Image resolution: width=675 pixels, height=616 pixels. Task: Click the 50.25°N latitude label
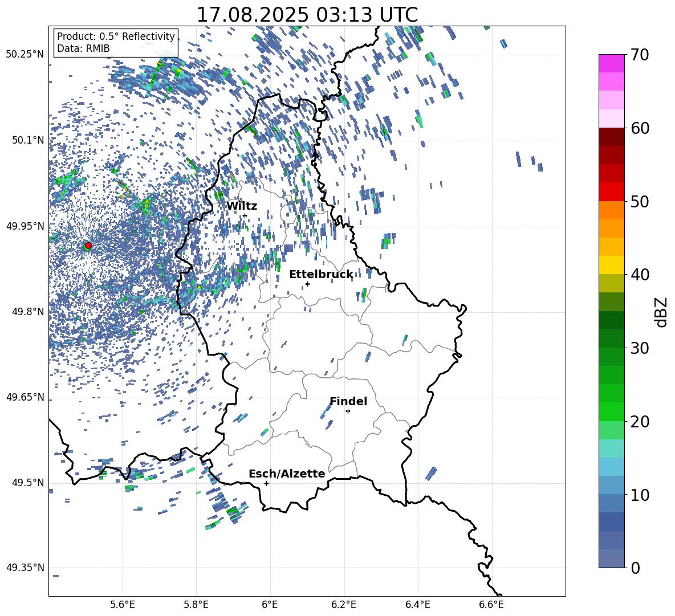tap(25, 55)
